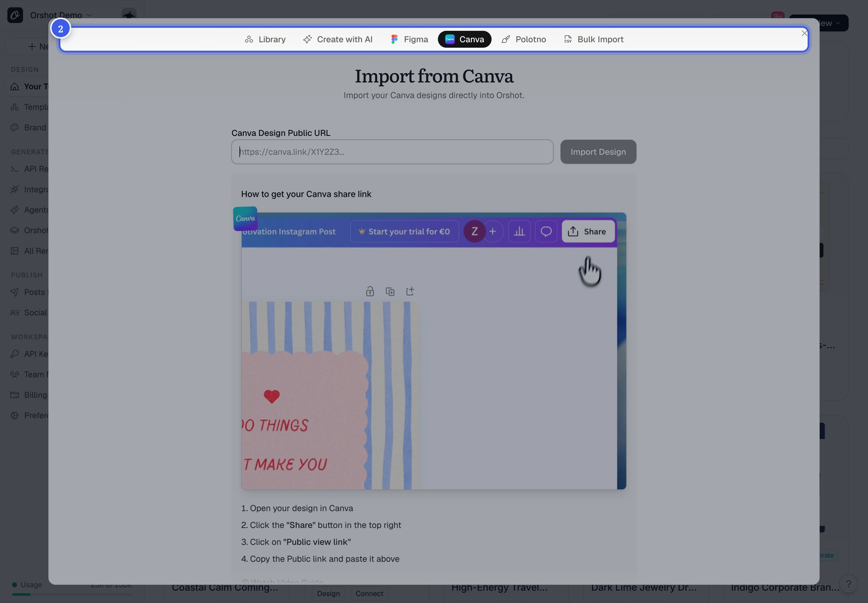Screen dimensions: 868x603
Task: Click the Import from Canva heading
Action: (434, 76)
